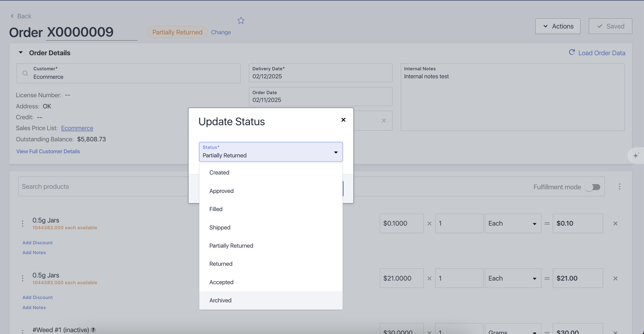The height and width of the screenshot is (334, 644).
Task: Open the Each unit dropdown for $21.00 row
Action: (x=513, y=278)
